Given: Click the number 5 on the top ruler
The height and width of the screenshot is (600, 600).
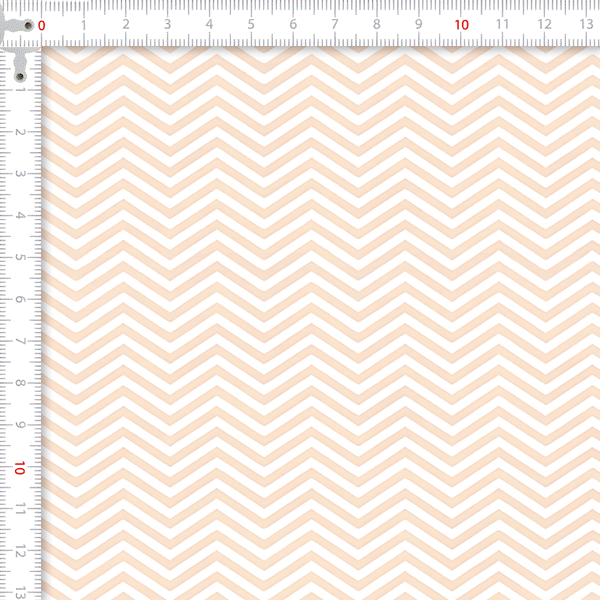Looking at the screenshot, I should pos(251,24).
